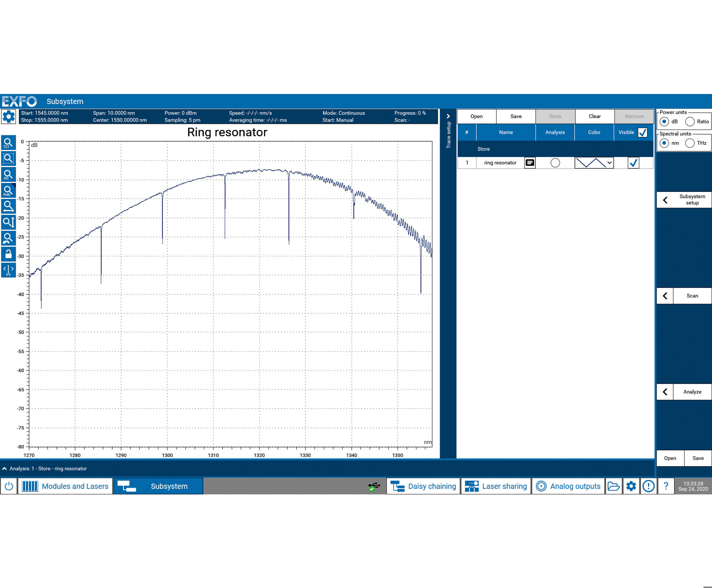Viewport: 712px width, 588px height.
Task: Clear the stored traces
Action: (595, 116)
